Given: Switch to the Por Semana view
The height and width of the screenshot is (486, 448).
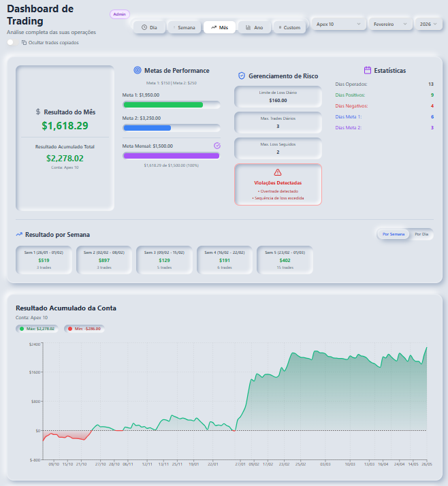Looking at the screenshot, I should (393, 234).
